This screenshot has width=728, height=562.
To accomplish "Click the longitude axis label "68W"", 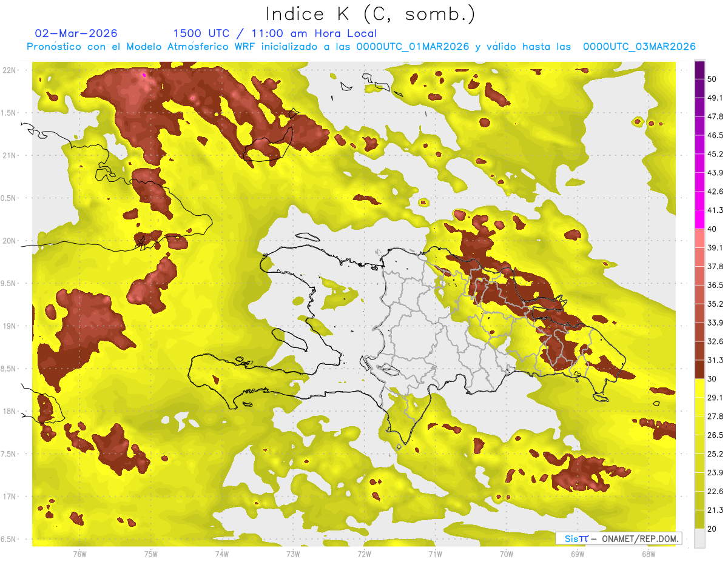I will point(648,554).
